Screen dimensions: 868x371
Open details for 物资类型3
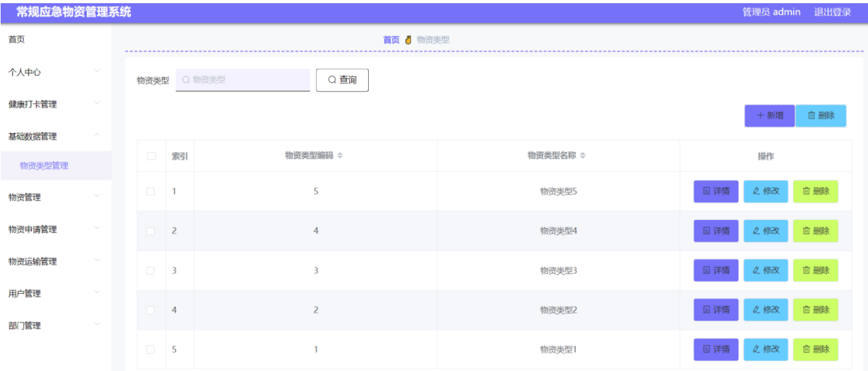[716, 270]
